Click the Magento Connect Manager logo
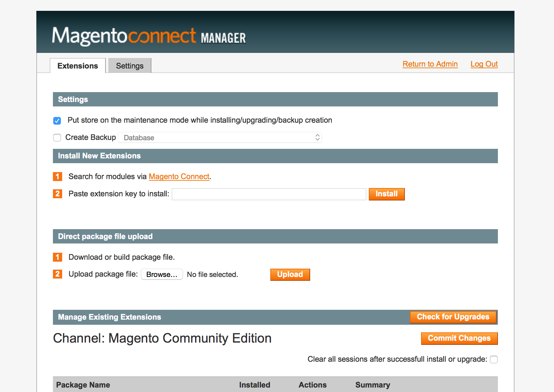This screenshot has height=392, width=554. tap(149, 36)
